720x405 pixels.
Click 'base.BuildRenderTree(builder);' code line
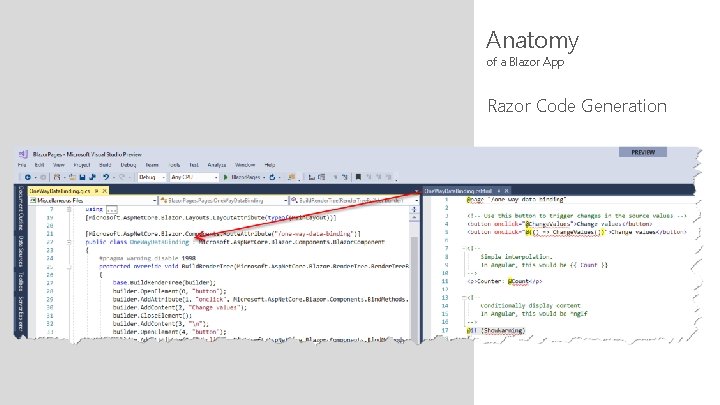pos(164,282)
